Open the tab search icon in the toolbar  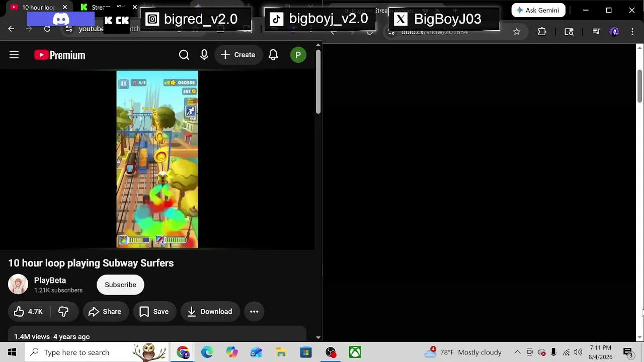pyautogui.click(x=569, y=32)
